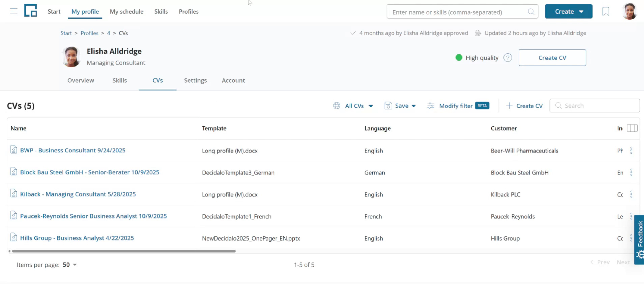
Task: Focus the CV list Search field
Action: coord(594,106)
